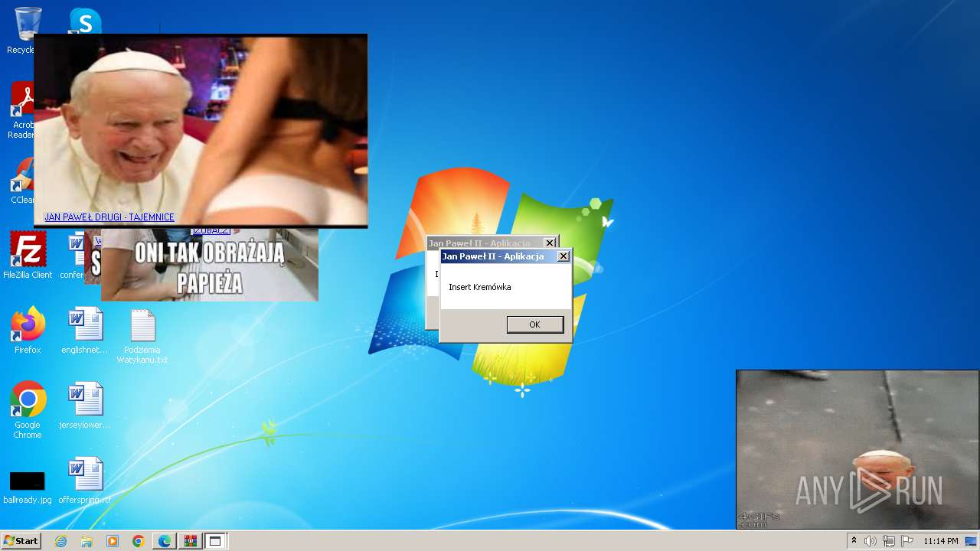Viewport: 980px width, 551px height.
Task: Click the ZOBACZ link above the meme
Action: 211,230
